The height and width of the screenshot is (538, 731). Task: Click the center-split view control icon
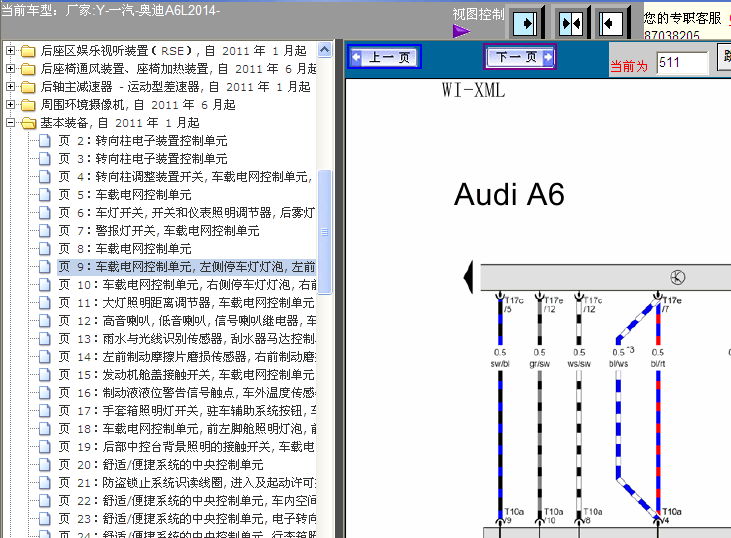point(571,23)
